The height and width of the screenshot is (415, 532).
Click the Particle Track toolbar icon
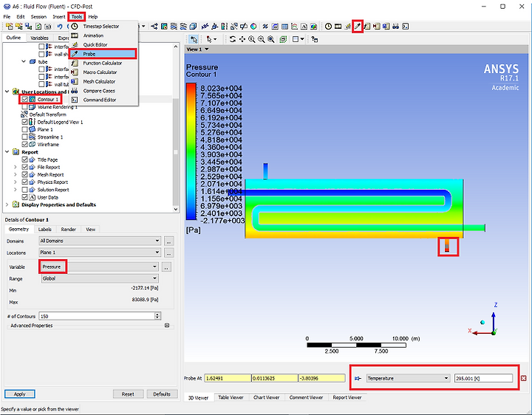tap(183, 26)
